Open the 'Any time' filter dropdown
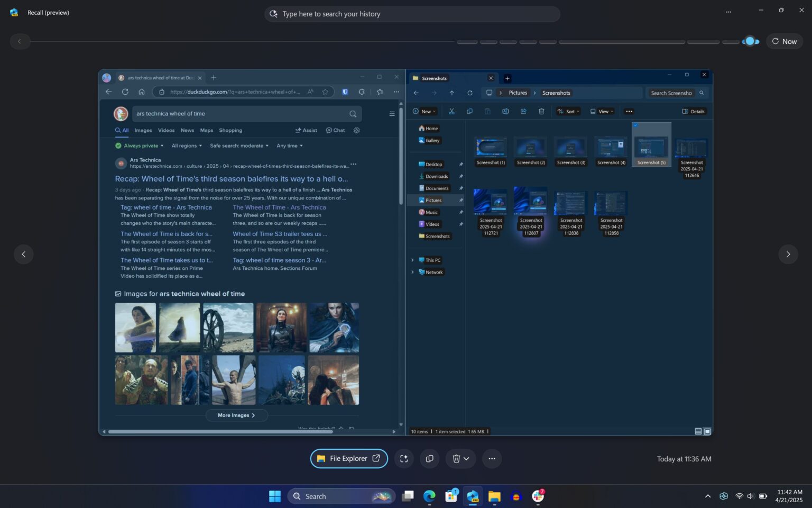This screenshot has height=508, width=812. tap(289, 146)
